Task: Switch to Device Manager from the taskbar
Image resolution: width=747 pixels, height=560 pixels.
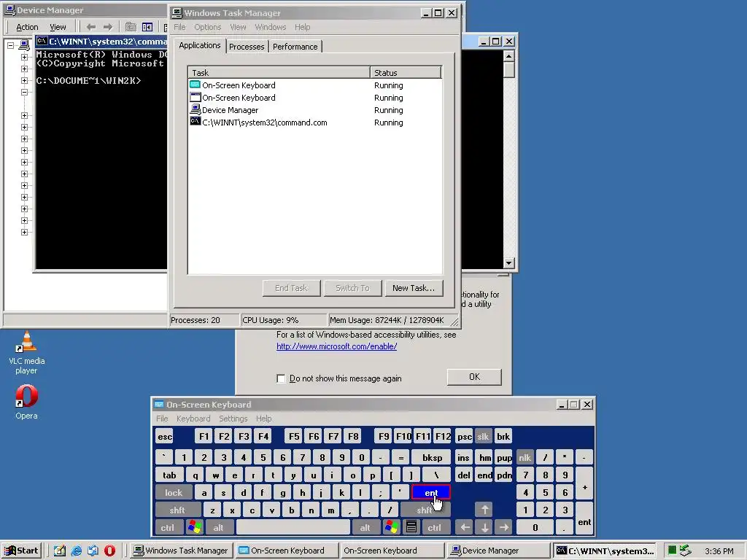Action: point(498,551)
